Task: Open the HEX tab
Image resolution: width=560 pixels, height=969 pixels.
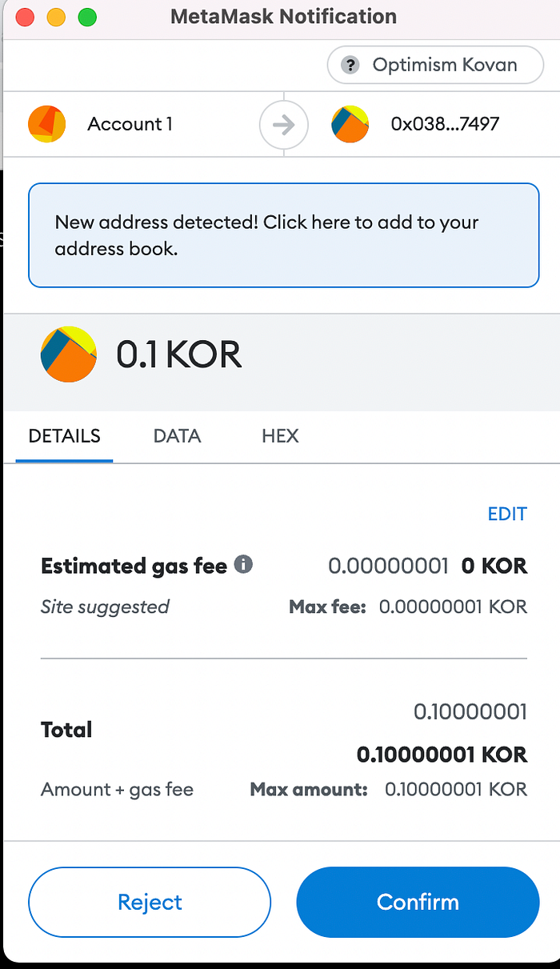Action: [x=280, y=436]
